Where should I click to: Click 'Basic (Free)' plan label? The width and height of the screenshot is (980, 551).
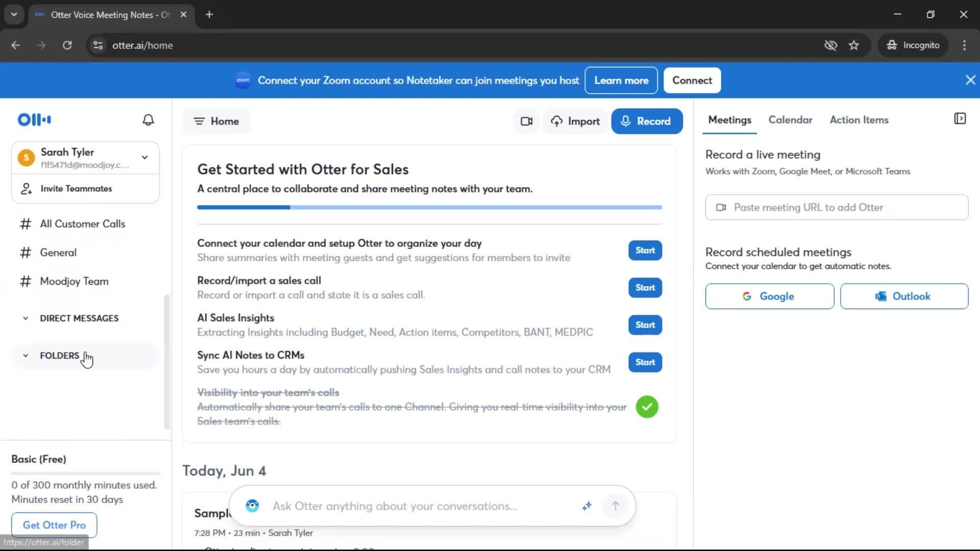tap(39, 459)
